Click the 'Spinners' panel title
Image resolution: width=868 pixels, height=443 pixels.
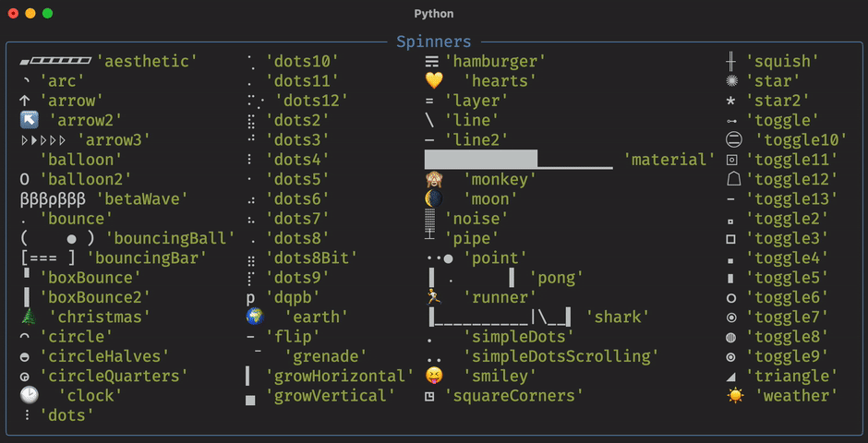(434, 42)
